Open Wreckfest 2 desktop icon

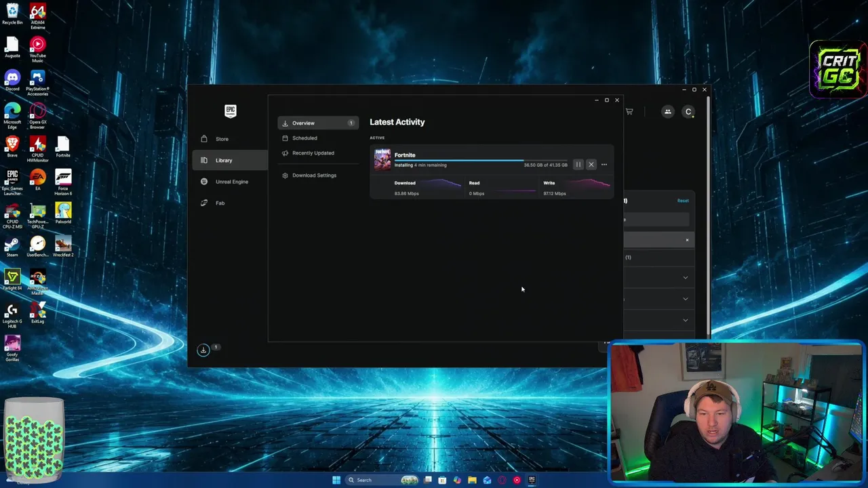point(63,247)
